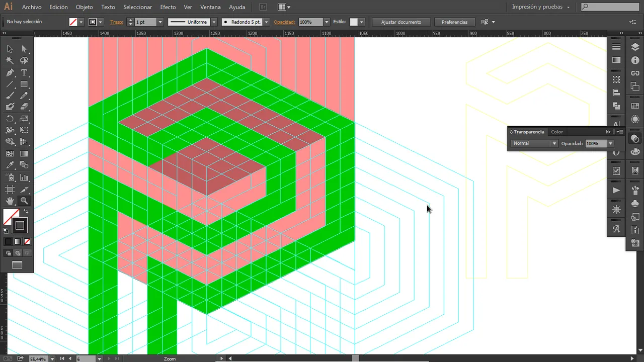This screenshot has width=644, height=362.
Task: Open stroke color dropdown in control bar
Action: click(x=101, y=22)
